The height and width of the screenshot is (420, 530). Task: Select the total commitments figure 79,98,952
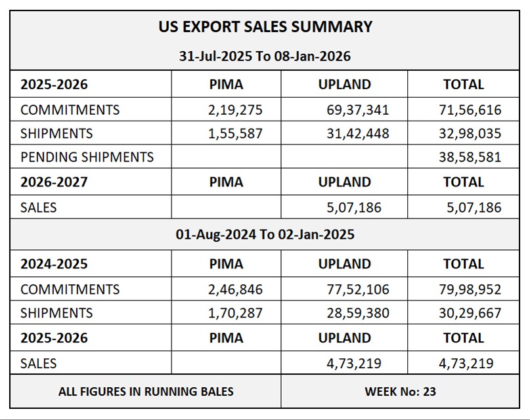pos(470,289)
